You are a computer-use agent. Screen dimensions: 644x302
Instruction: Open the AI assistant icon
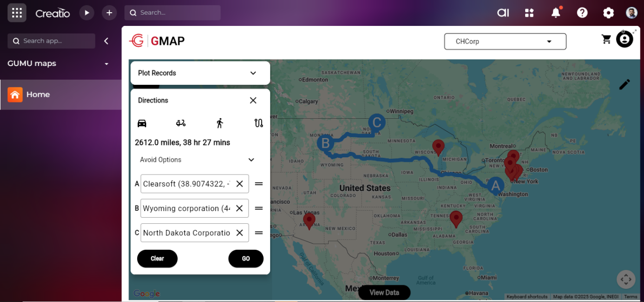point(503,13)
